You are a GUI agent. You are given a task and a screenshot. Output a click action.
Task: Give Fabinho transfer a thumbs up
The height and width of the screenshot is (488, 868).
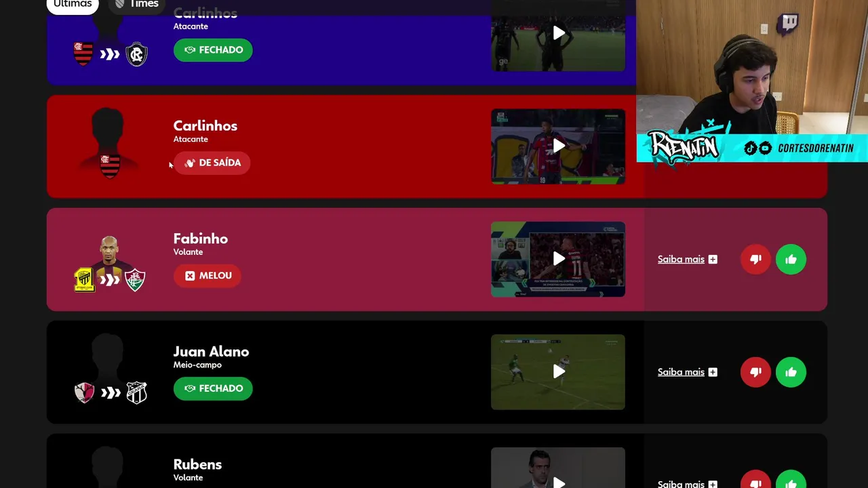click(x=791, y=259)
